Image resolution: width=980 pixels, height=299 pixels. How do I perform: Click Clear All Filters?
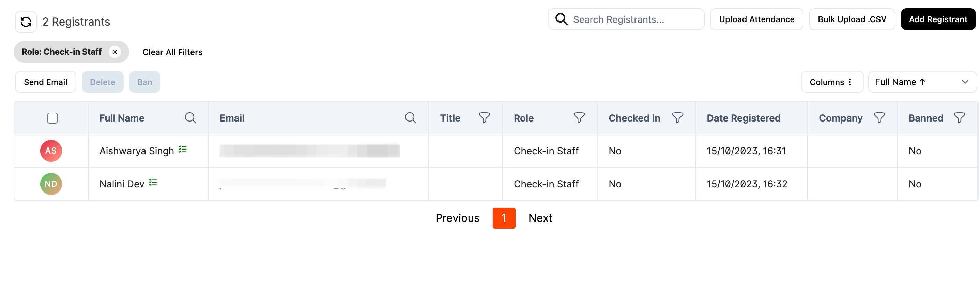(x=172, y=52)
